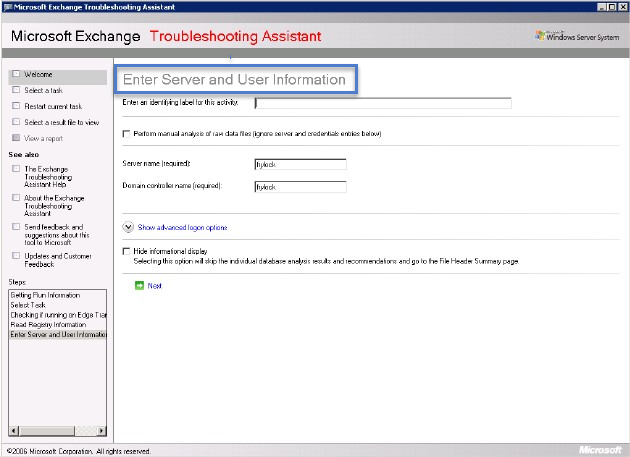Click the Domain controller name input field

pos(301,187)
